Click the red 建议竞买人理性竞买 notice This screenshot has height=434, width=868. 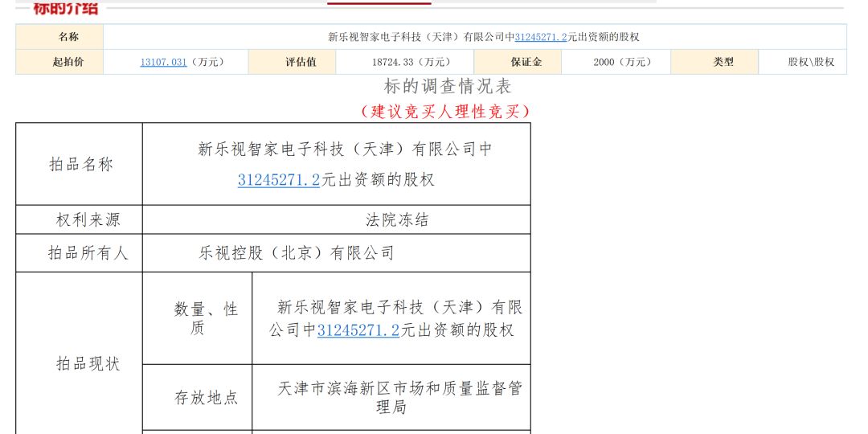pyautogui.click(x=445, y=111)
